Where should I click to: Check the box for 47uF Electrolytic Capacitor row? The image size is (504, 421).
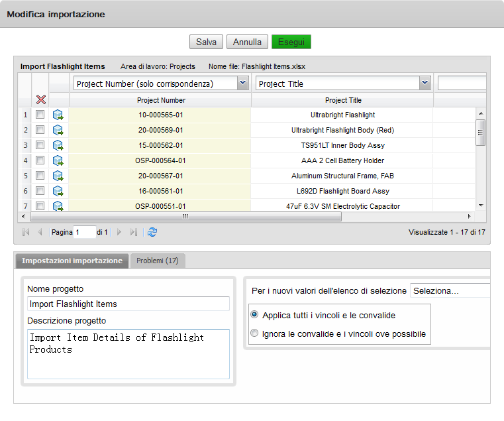click(x=40, y=206)
